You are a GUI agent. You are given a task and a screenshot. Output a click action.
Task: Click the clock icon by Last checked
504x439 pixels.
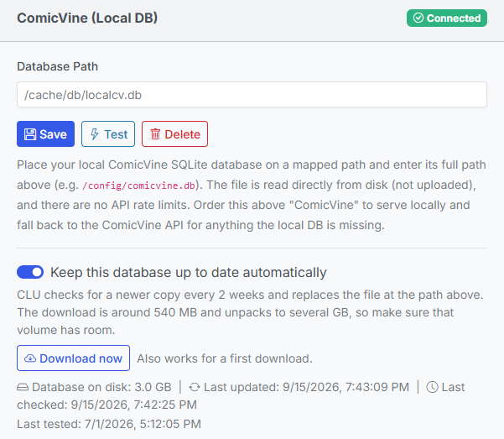click(x=433, y=387)
